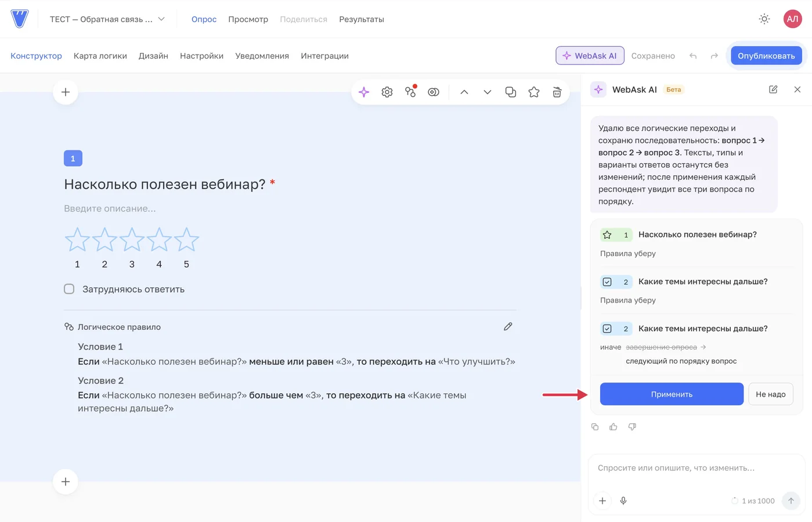This screenshot has width=812, height=522.
Task: Switch to the Просмотр tab
Action: [248, 19]
